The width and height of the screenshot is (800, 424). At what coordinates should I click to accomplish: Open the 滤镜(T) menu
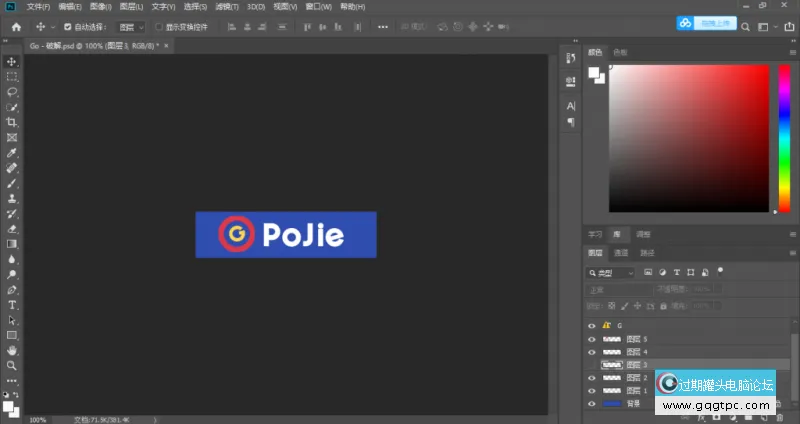227,7
